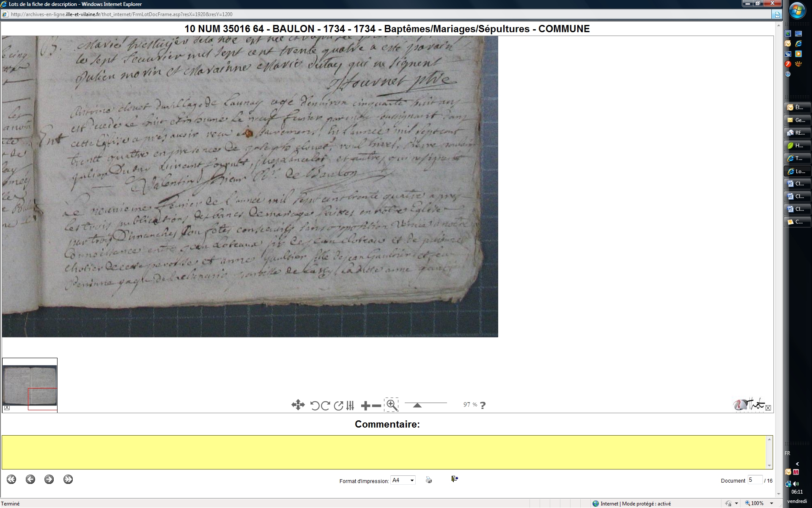The height and width of the screenshot is (508, 812).
Task: Jump to the last document page
Action: [x=68, y=479]
